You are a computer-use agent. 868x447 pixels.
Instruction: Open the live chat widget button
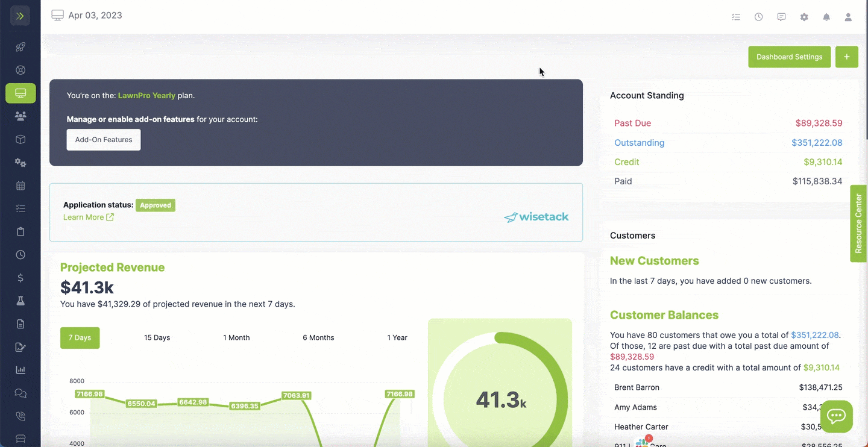click(x=837, y=416)
